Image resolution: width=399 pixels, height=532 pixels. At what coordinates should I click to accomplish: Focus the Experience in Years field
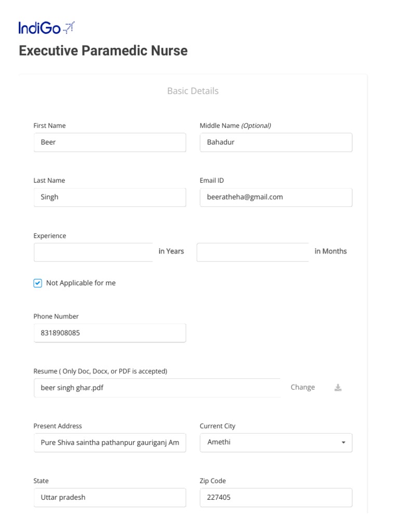[94, 252]
